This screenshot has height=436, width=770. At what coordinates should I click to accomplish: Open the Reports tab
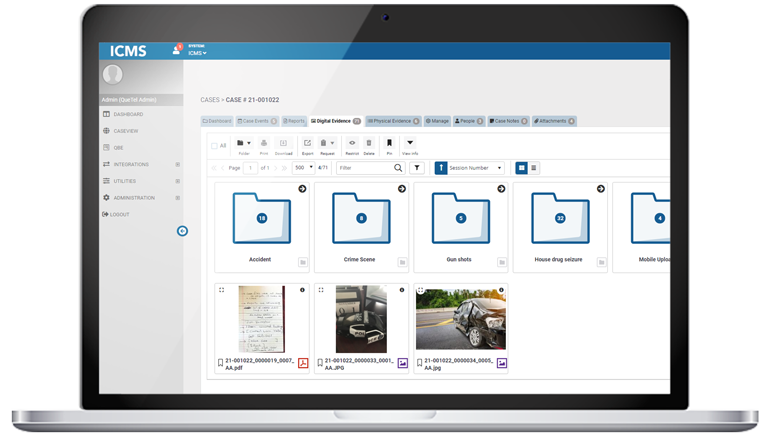[x=294, y=121]
